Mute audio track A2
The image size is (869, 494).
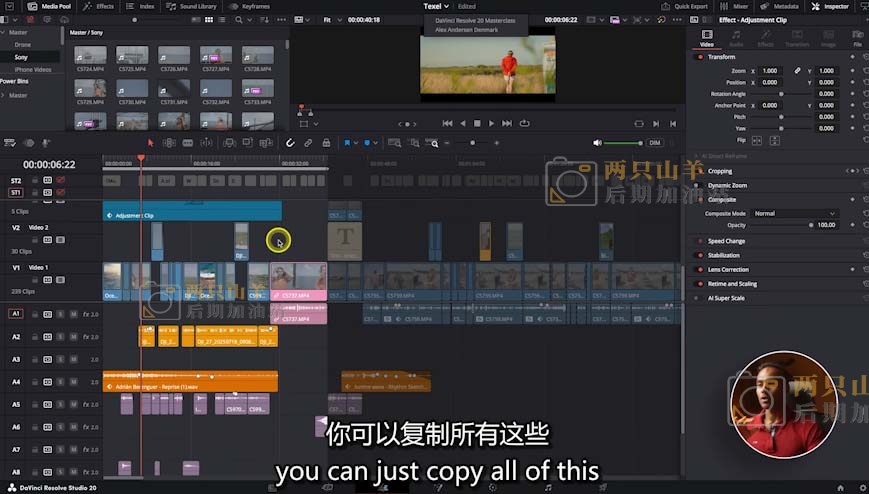73,337
